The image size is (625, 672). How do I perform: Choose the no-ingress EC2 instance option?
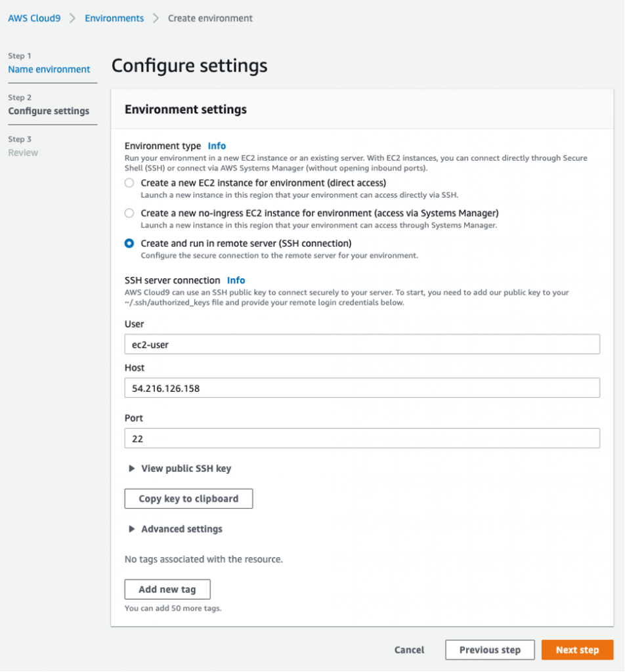pos(131,214)
